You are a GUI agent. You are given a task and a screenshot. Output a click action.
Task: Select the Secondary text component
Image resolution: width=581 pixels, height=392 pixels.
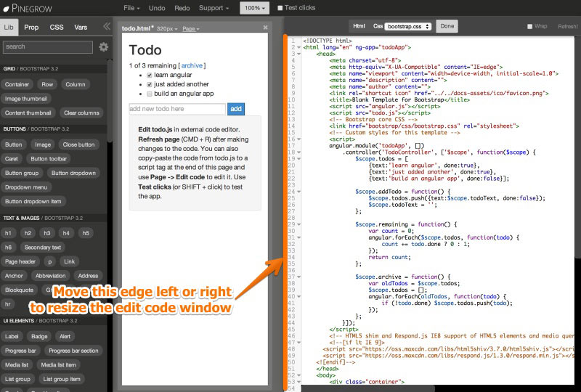click(43, 247)
